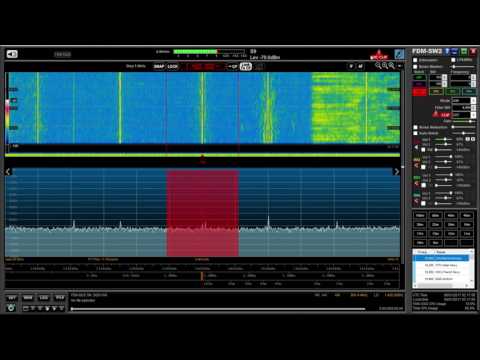The width and height of the screenshot is (480, 360).
Task: Open the arrow dropdown beside the zoom icons
Action: coord(400,66)
